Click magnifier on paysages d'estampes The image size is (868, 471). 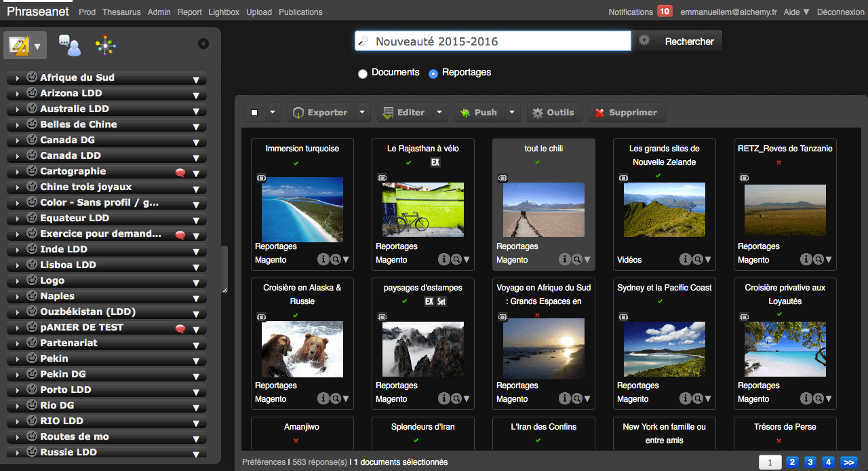(x=456, y=398)
